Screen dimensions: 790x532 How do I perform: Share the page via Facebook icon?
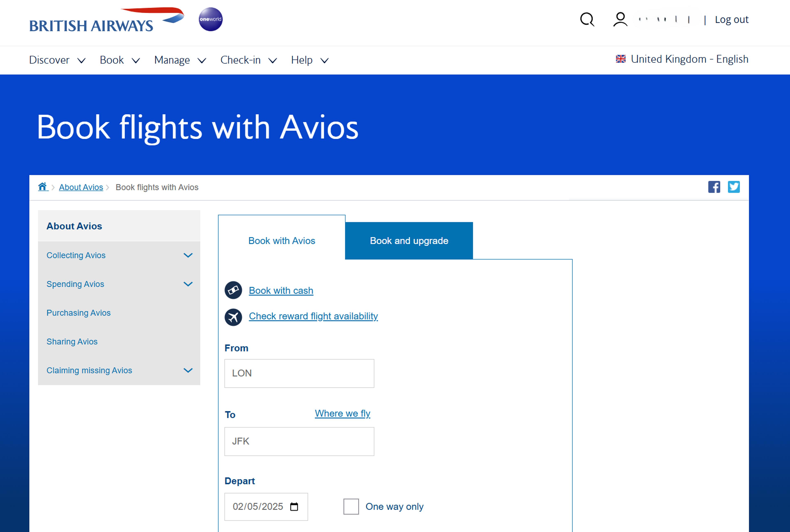[714, 187]
